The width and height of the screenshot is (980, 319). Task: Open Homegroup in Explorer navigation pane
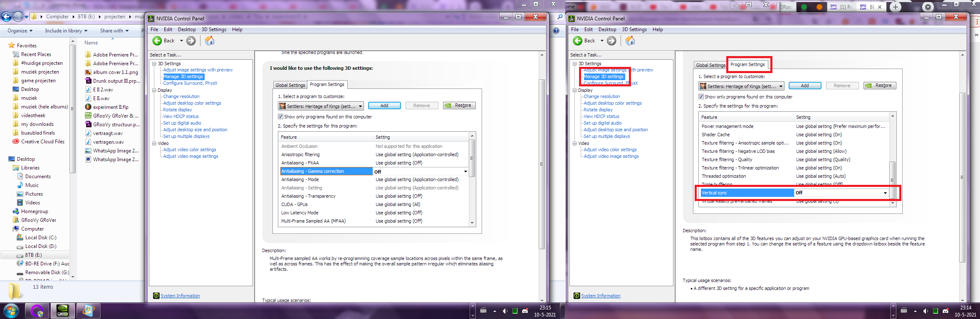pos(35,211)
